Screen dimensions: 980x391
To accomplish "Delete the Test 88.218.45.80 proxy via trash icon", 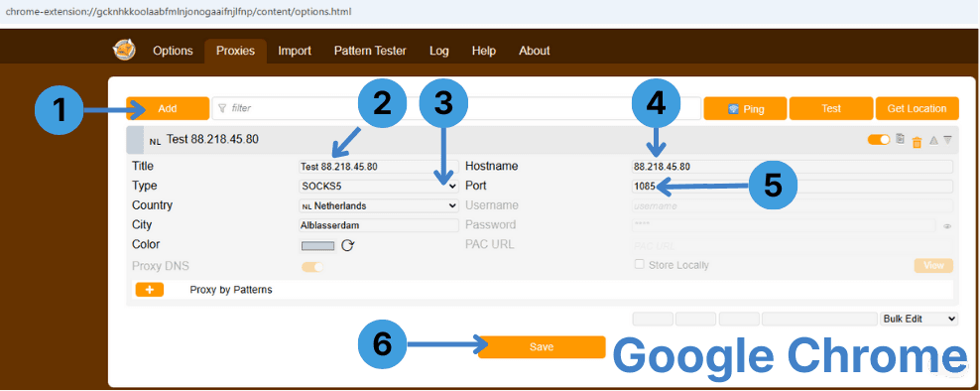I will click(917, 142).
